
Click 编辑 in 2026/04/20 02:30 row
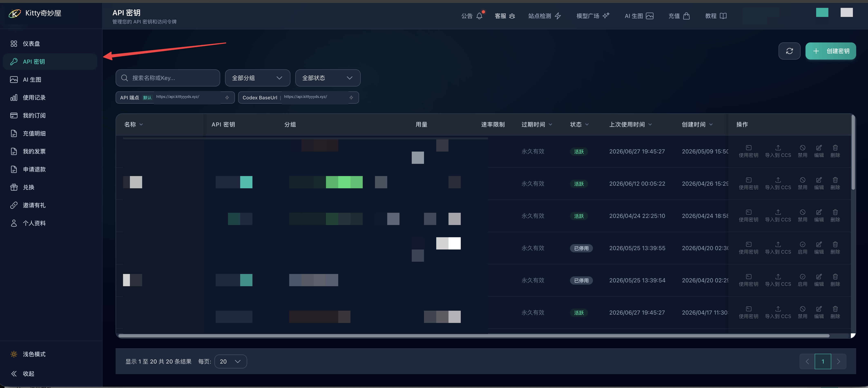819,248
